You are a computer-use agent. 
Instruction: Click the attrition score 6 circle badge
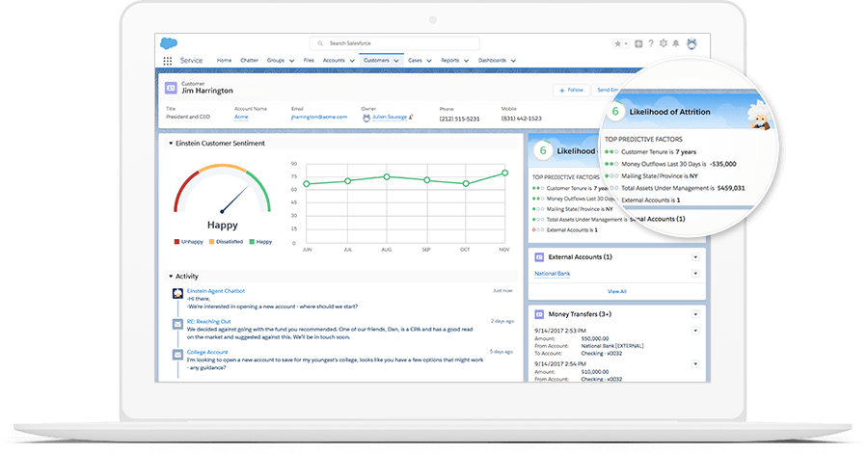click(543, 150)
